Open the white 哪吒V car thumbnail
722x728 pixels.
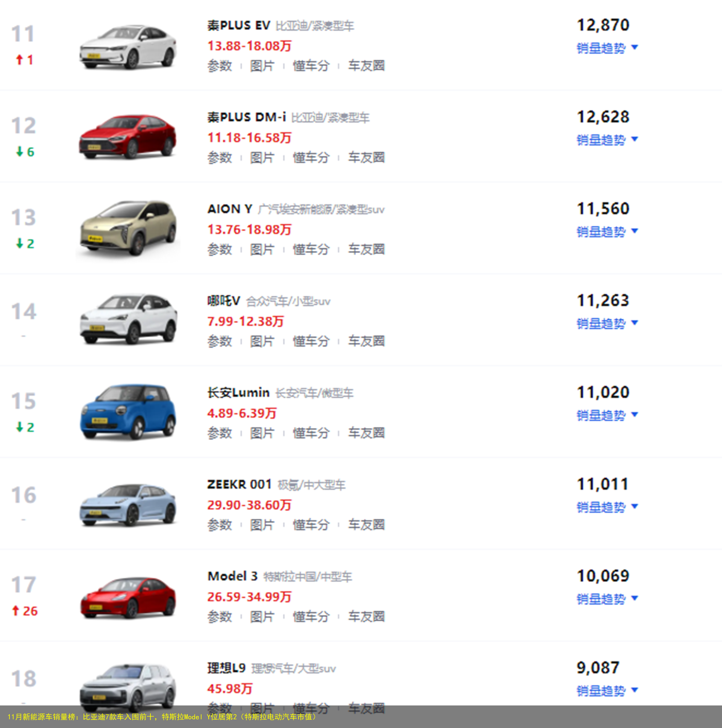(x=128, y=319)
